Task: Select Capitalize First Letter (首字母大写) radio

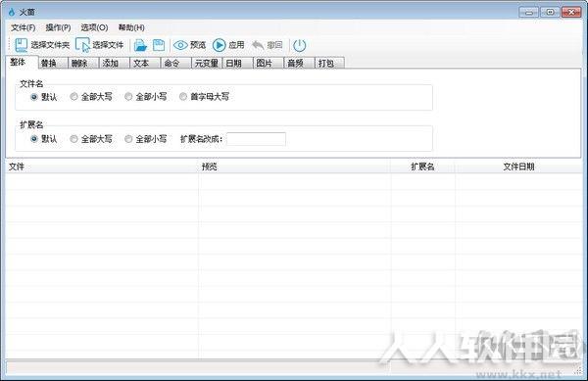Action: pyautogui.click(x=183, y=97)
